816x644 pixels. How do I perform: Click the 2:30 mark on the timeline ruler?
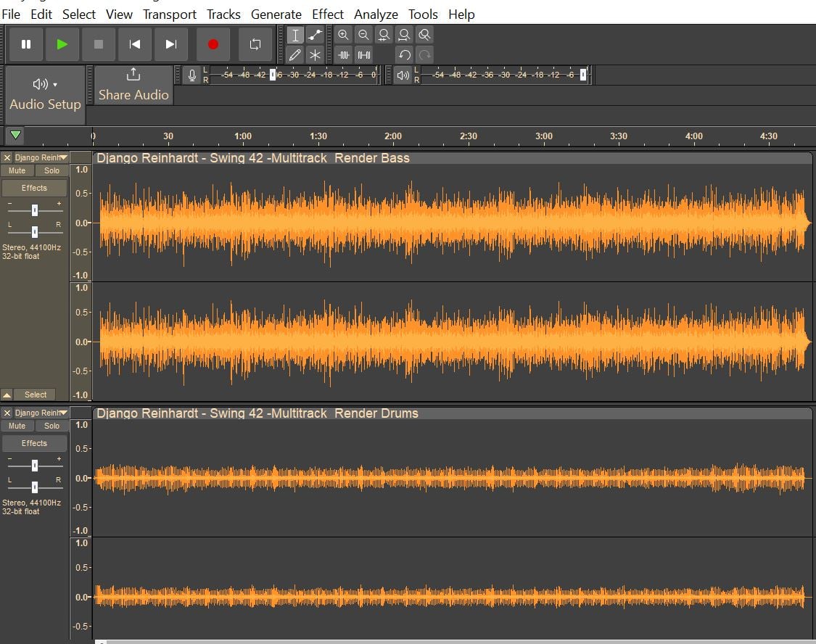point(469,136)
